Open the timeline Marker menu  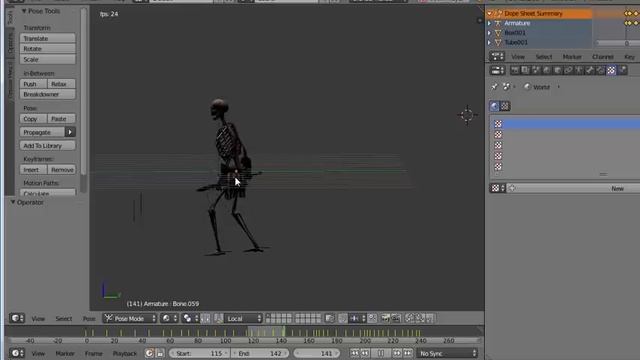tap(65, 353)
